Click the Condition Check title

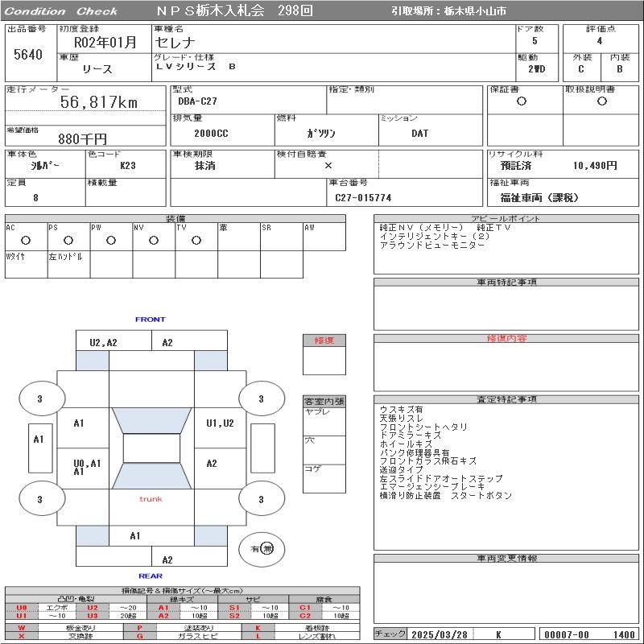[61, 11]
